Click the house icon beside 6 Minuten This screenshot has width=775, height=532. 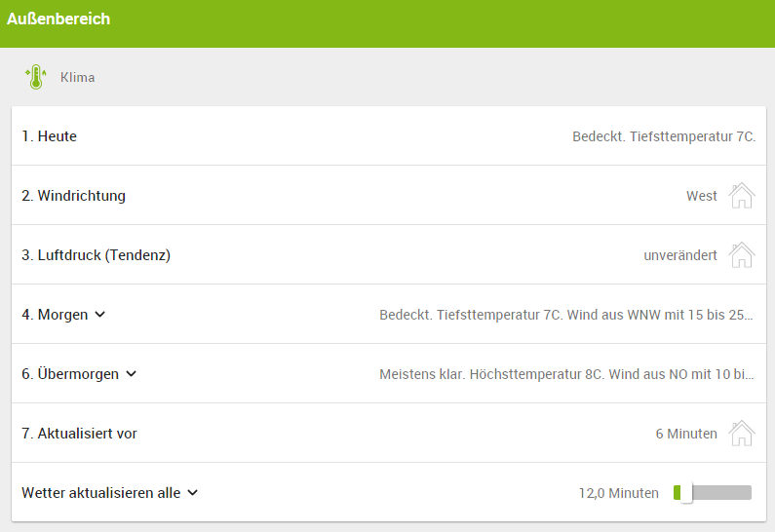[x=742, y=433]
